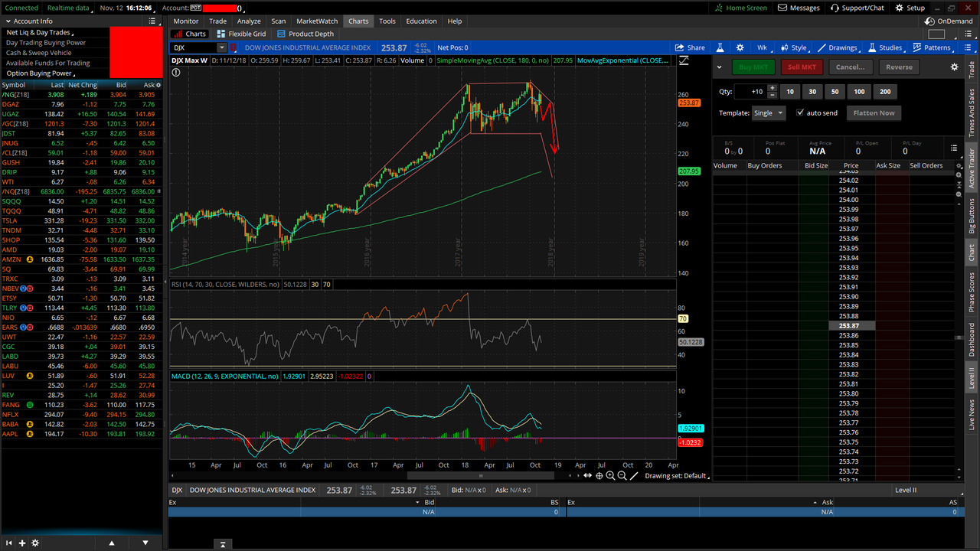
Task: Open the Phase Scores sidebar tab
Action: (972, 291)
